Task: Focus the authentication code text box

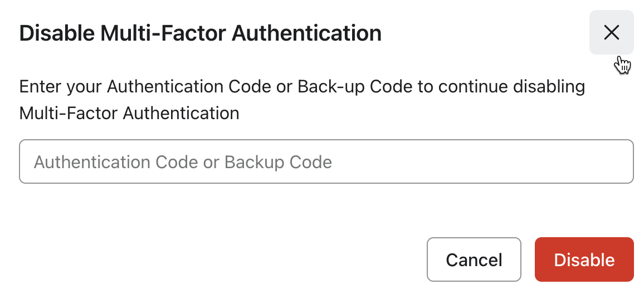Action: coord(326,162)
